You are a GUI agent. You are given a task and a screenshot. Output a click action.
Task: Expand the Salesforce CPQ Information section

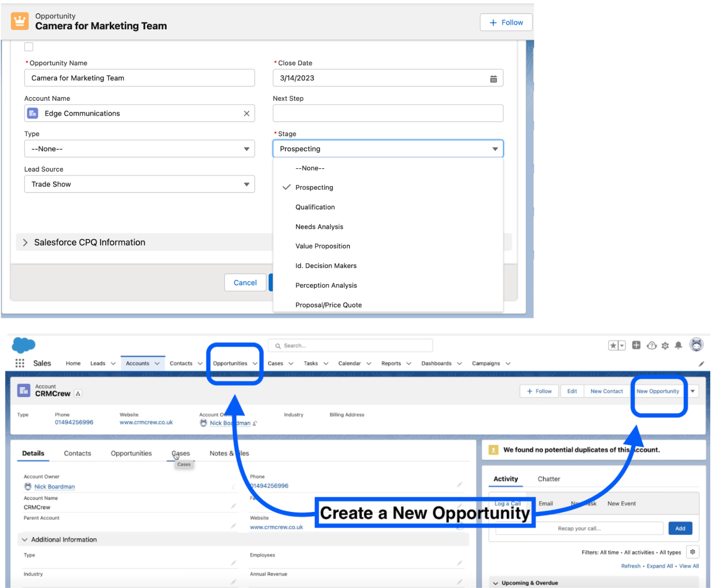[x=26, y=242]
